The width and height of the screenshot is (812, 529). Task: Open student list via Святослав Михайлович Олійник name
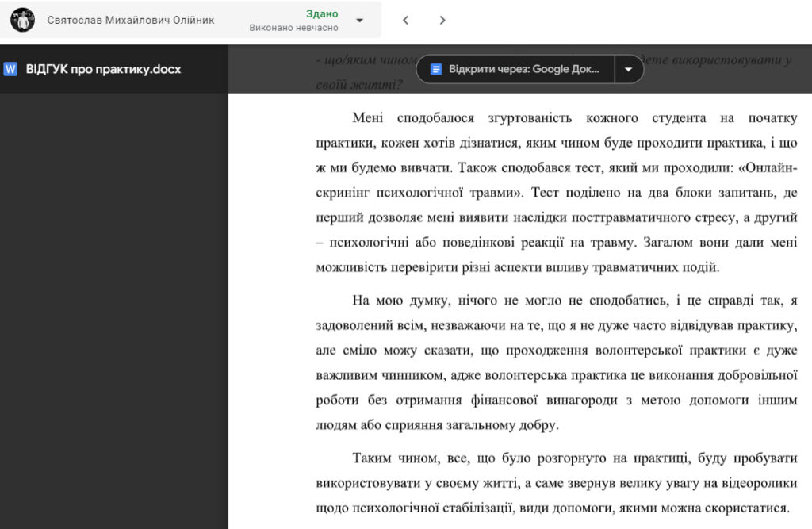tap(131, 20)
